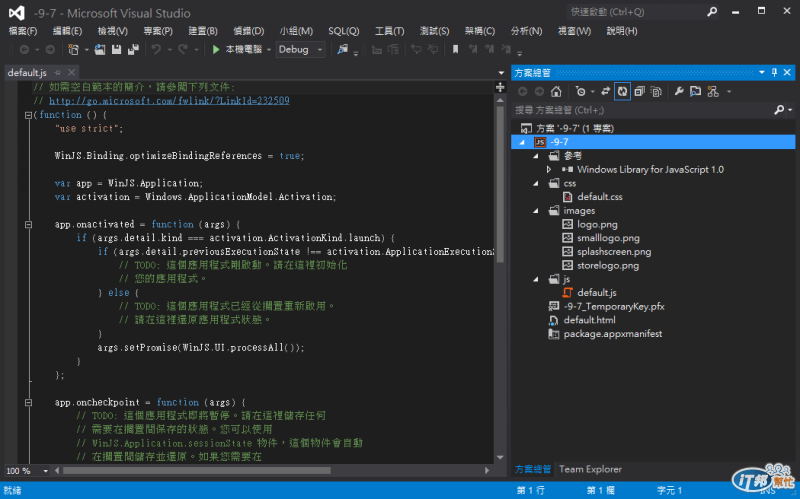Refresh the Solution Explorer tree
Image resolution: width=800 pixels, height=499 pixels.
[622, 91]
